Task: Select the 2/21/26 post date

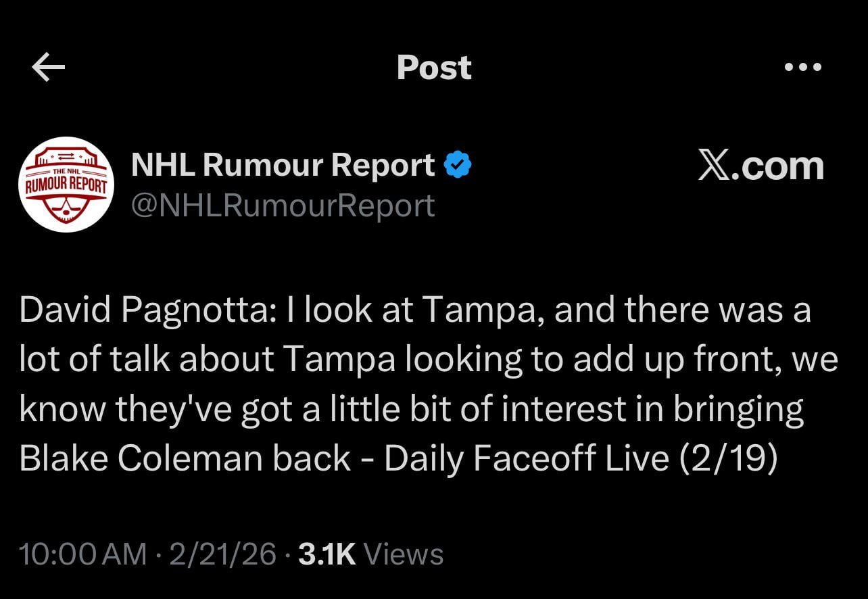Action: click(223, 554)
